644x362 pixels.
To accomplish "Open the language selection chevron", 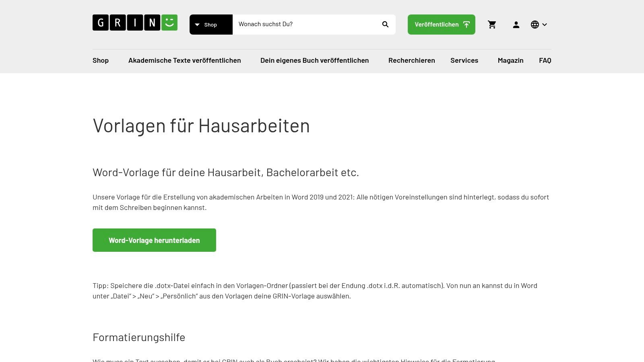I will [545, 25].
